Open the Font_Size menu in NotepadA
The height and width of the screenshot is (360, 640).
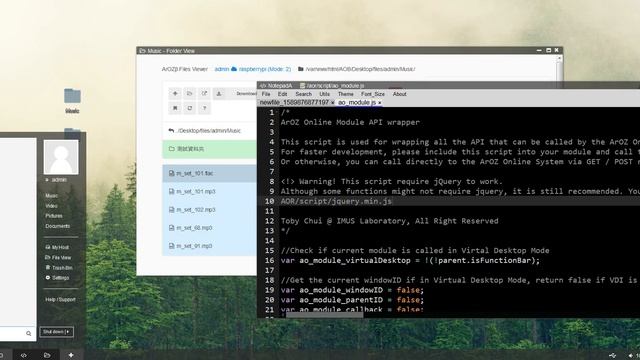[373, 94]
